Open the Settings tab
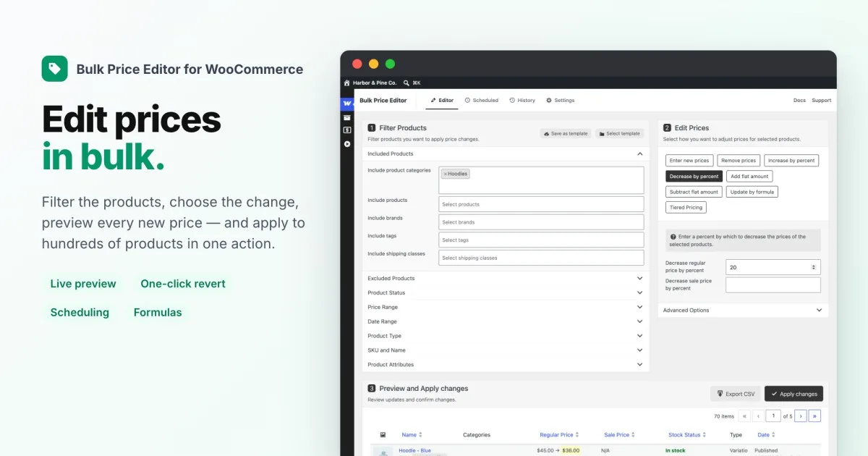868x456 pixels. 560,100
